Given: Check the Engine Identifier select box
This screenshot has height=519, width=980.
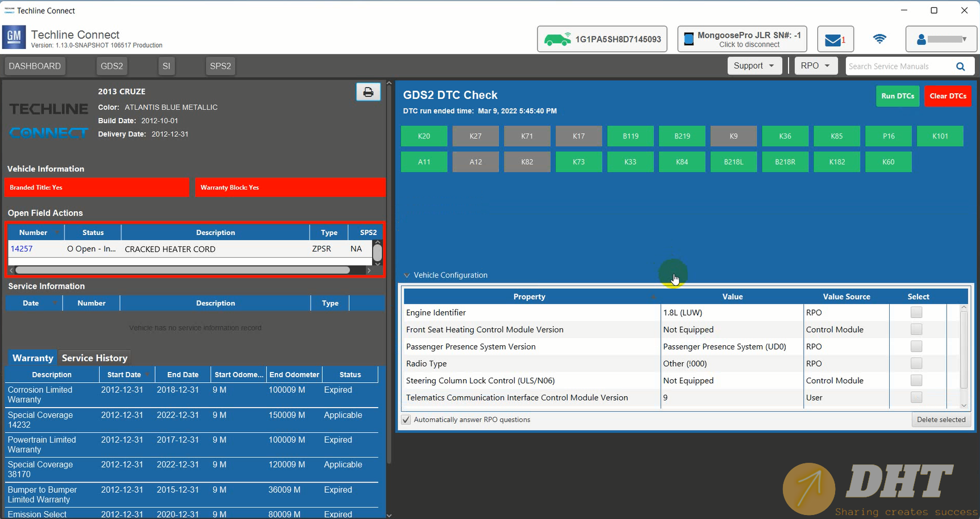Looking at the screenshot, I should click(916, 312).
